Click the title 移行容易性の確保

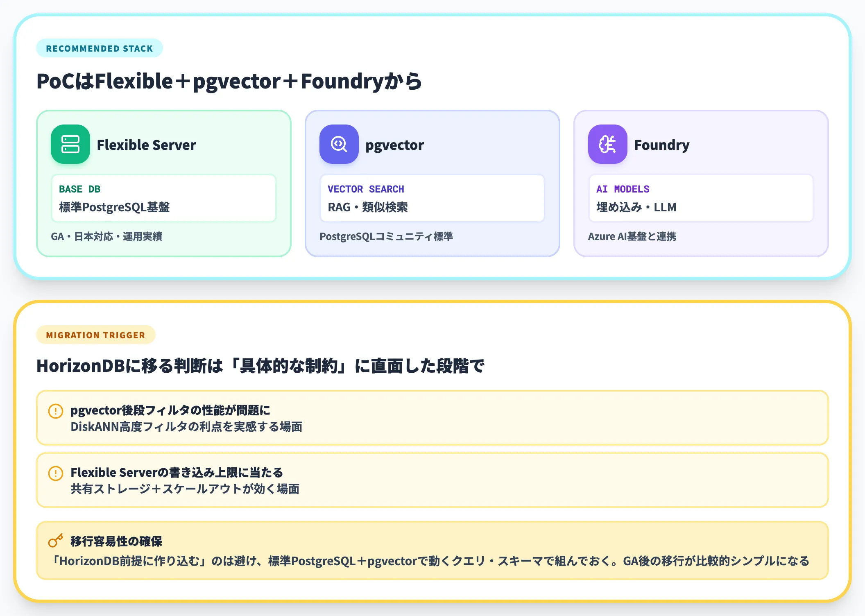click(116, 541)
